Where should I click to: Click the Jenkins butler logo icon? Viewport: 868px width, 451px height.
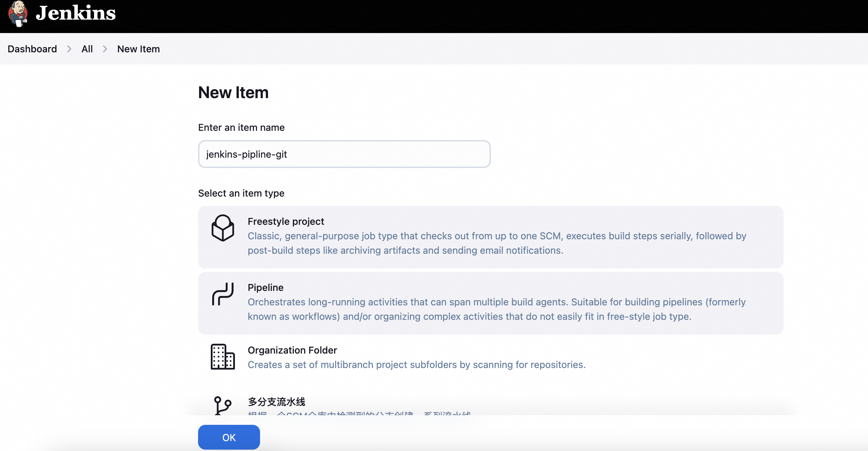coord(18,14)
